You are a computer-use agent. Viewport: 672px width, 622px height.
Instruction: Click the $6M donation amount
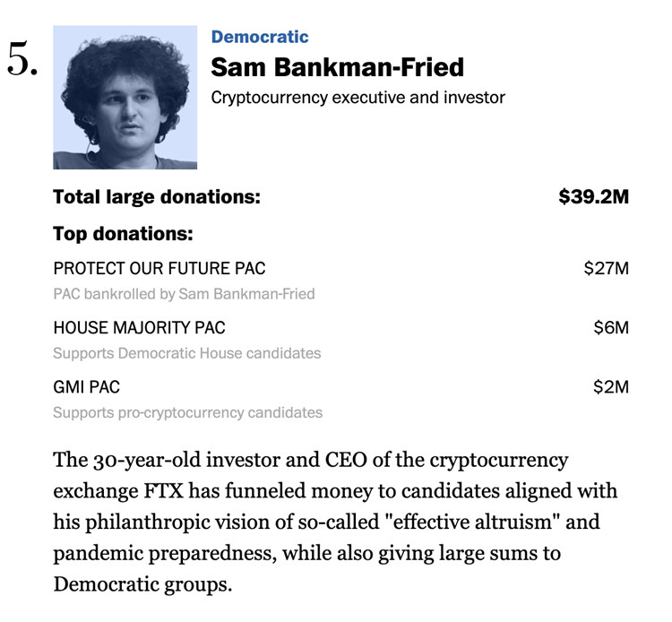[x=611, y=328]
